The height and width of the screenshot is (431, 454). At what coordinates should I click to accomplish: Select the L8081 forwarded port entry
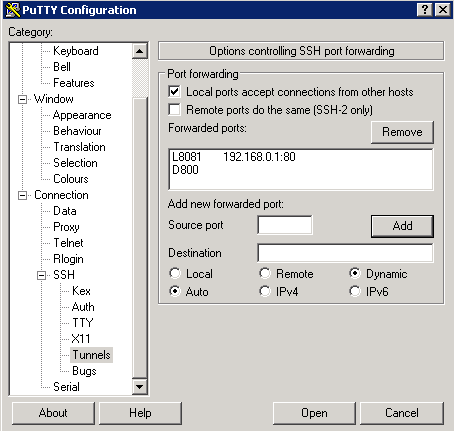pos(301,156)
